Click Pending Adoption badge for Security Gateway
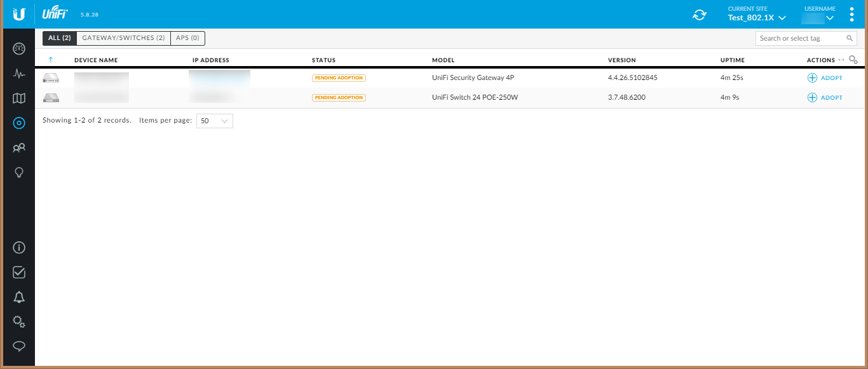 pyautogui.click(x=339, y=77)
